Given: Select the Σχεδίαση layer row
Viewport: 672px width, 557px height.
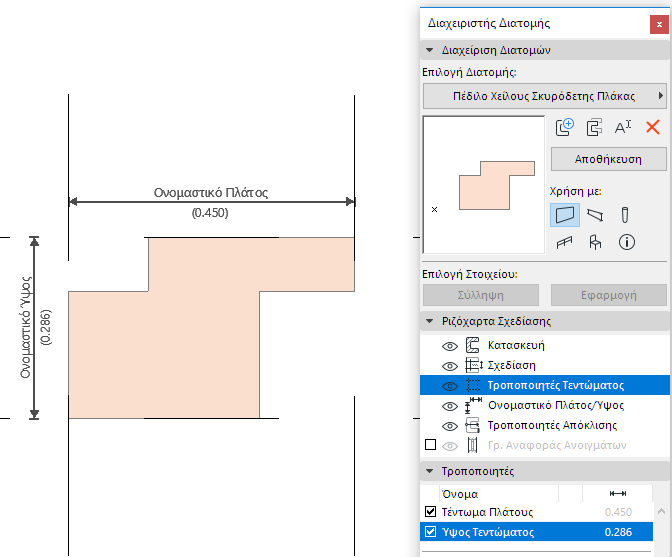Looking at the screenshot, I should coord(545,365).
